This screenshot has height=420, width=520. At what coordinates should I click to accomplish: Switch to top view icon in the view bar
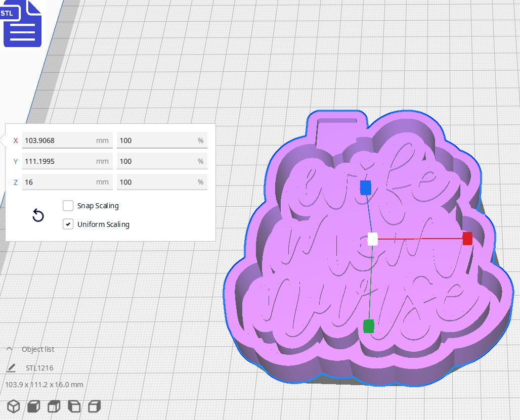coord(53,406)
